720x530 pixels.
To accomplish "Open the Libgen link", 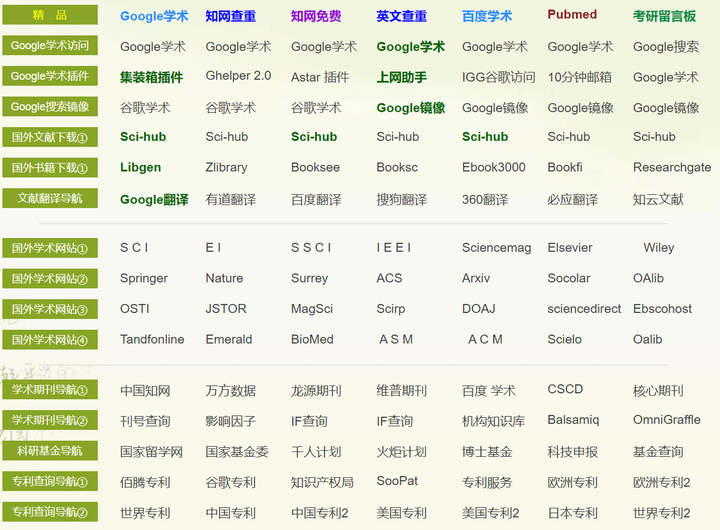I will point(141,168).
